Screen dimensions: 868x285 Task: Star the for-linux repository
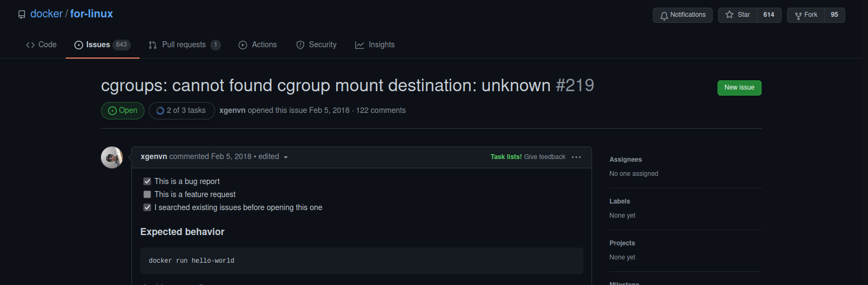pos(738,15)
